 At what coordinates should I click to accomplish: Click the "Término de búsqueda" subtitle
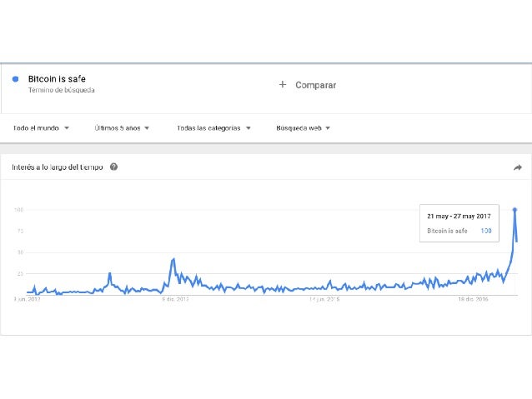(x=61, y=90)
